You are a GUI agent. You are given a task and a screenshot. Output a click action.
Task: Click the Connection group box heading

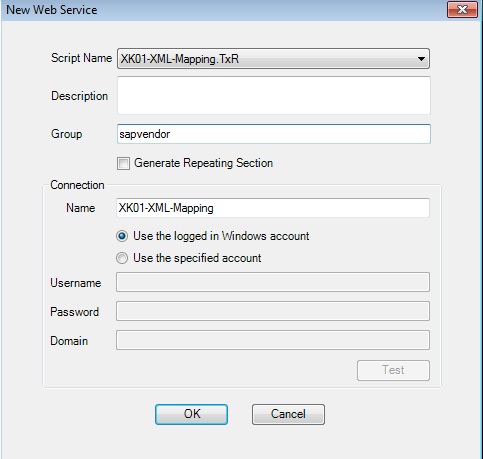pyautogui.click(x=77, y=185)
